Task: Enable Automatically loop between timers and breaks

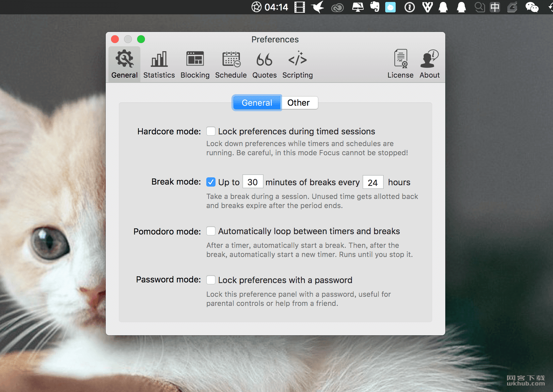Action: pos(211,231)
